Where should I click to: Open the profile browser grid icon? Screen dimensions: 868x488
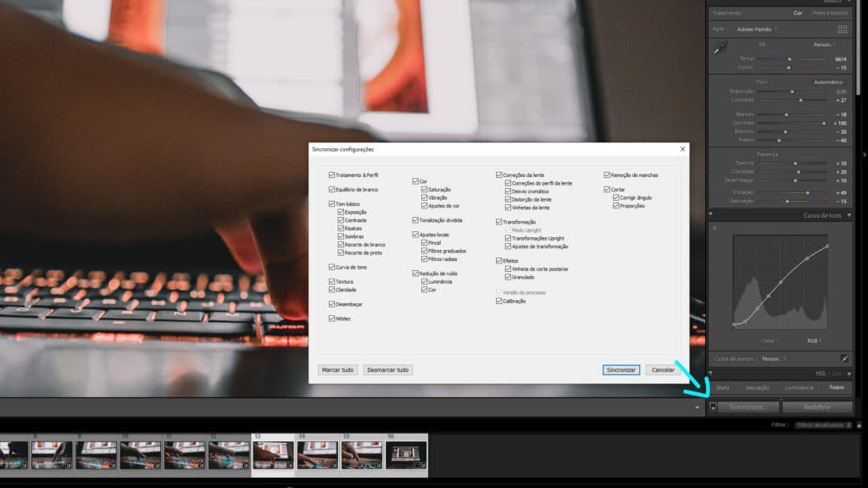point(843,28)
